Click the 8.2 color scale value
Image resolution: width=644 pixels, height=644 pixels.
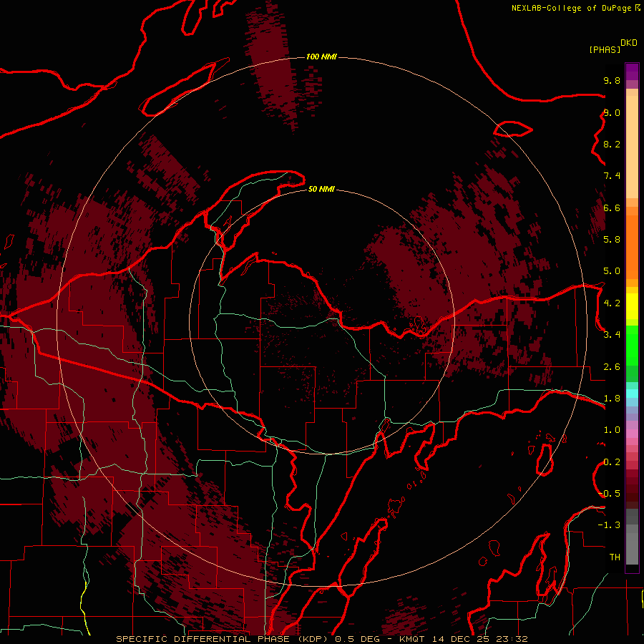point(612,144)
